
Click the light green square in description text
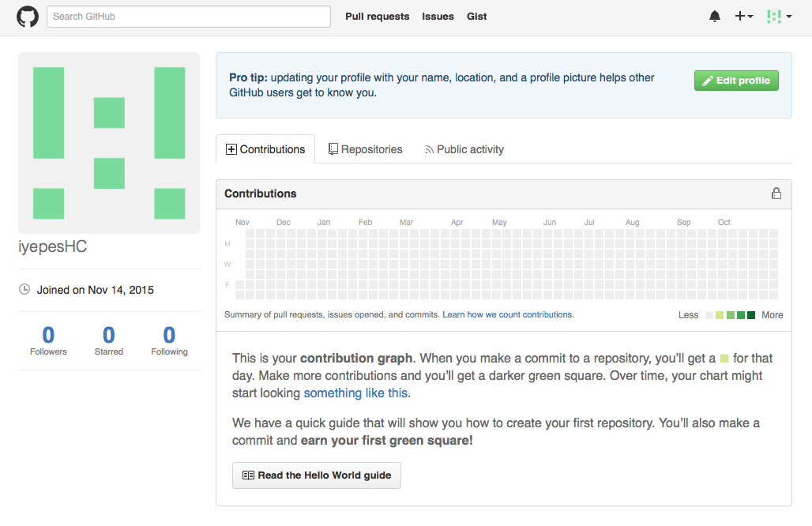(724, 358)
